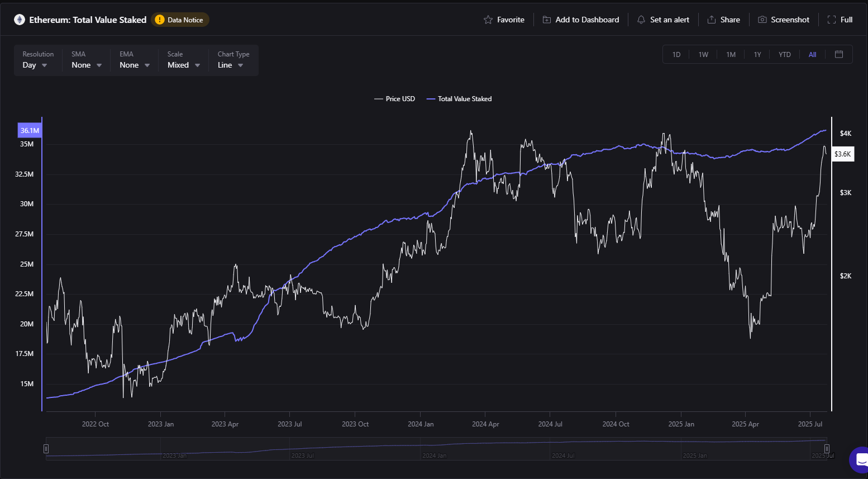Click the 2022 Oct x-axis label
This screenshot has height=479, width=868.
[x=96, y=424]
